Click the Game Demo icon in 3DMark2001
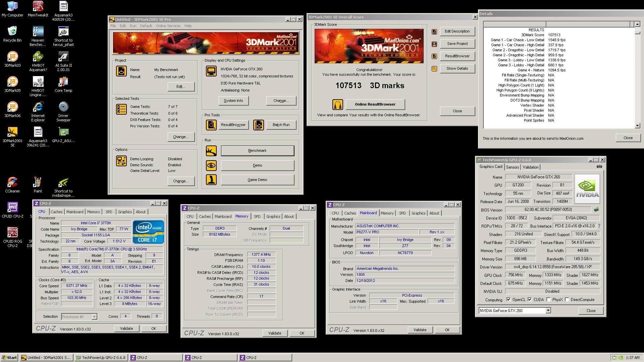 coord(211,180)
